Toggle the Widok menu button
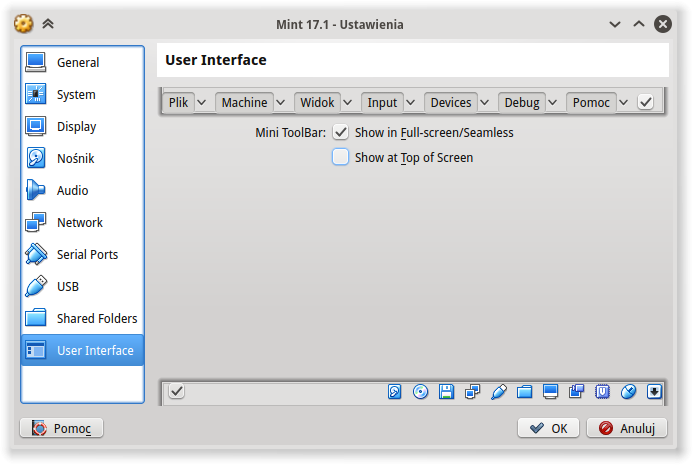The height and width of the screenshot is (465, 693). 317,103
